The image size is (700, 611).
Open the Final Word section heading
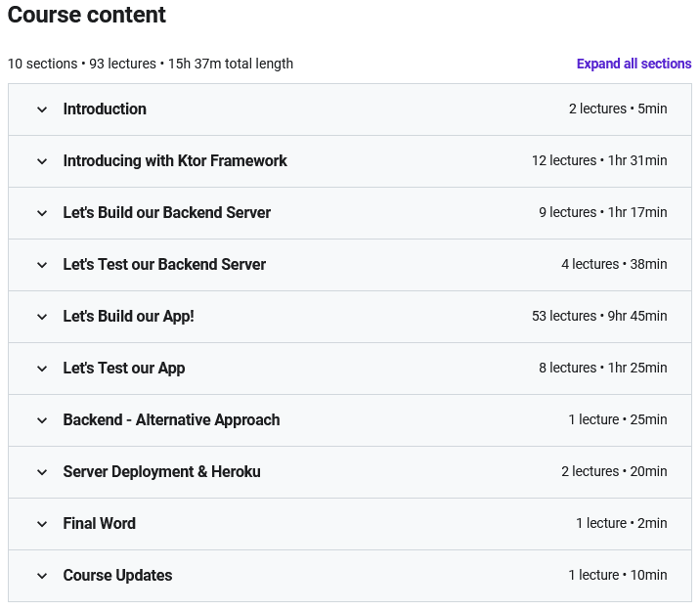(100, 524)
